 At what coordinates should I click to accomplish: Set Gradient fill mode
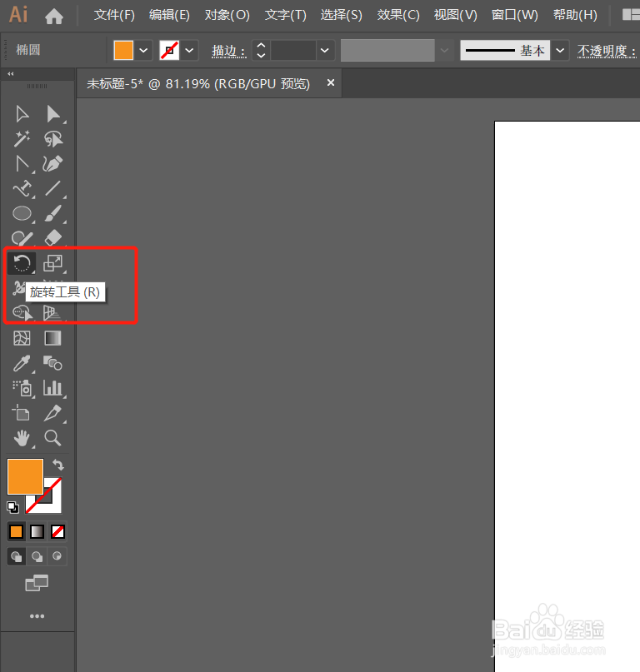pos(37,532)
